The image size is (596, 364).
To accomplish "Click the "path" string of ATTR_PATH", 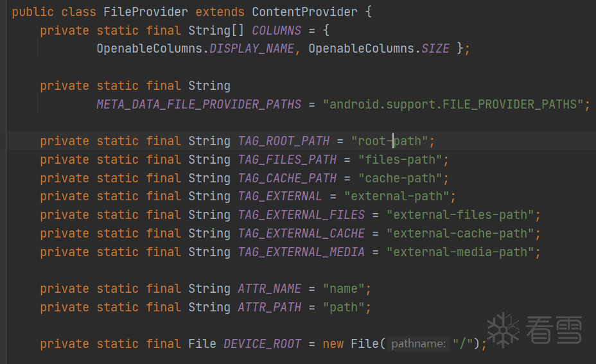I will coord(344,308).
